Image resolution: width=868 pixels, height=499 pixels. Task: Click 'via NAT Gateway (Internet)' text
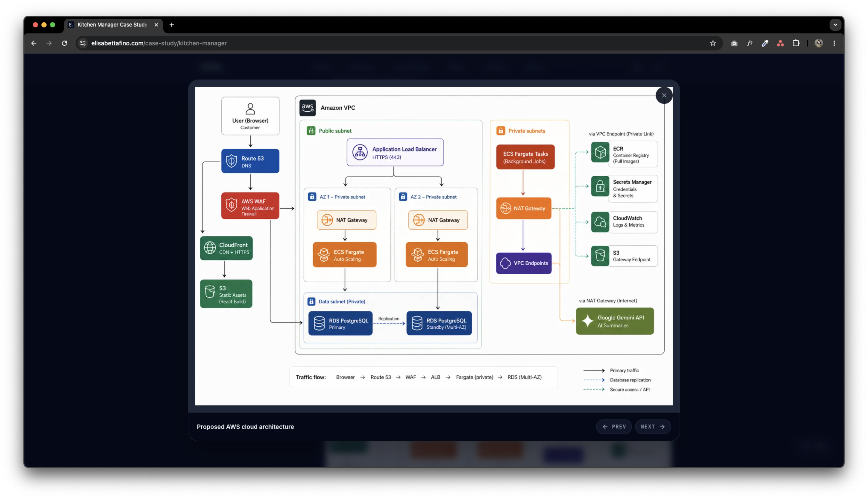[x=608, y=301]
